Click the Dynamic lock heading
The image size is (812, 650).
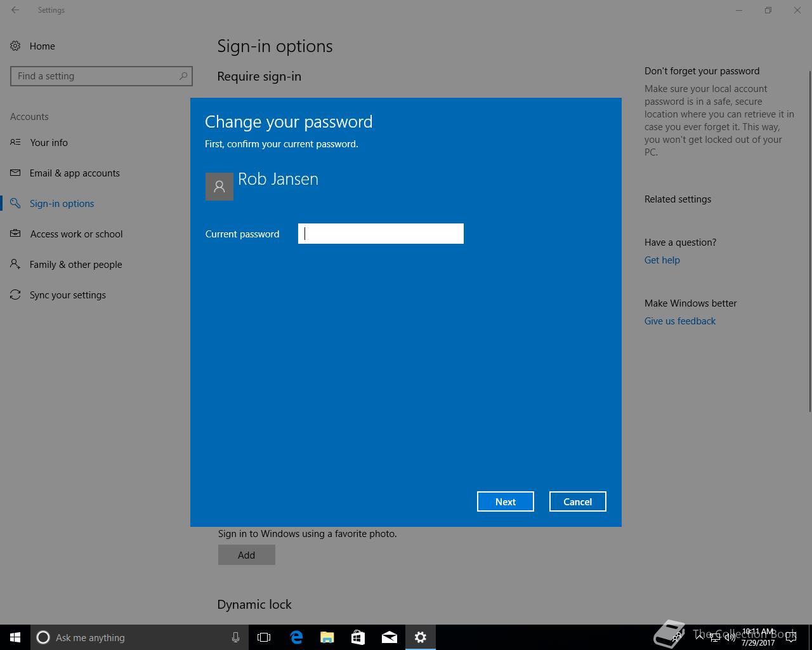[x=254, y=604]
